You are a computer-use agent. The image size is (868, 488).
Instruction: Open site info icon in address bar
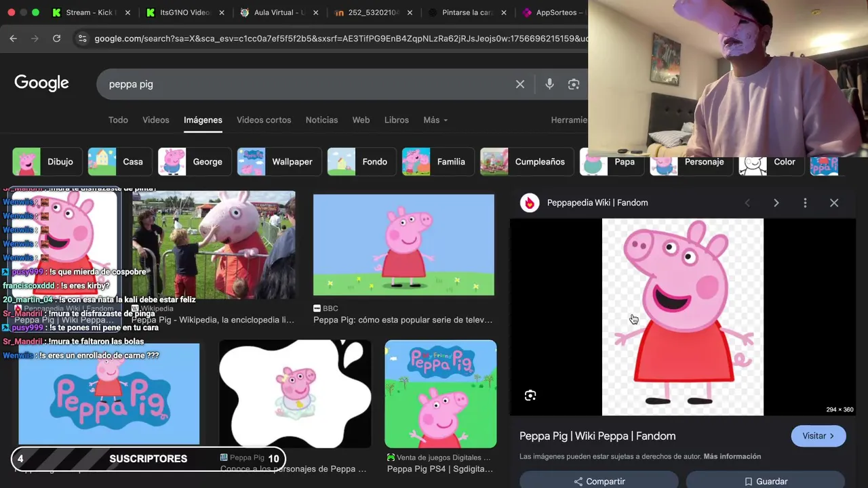click(82, 39)
